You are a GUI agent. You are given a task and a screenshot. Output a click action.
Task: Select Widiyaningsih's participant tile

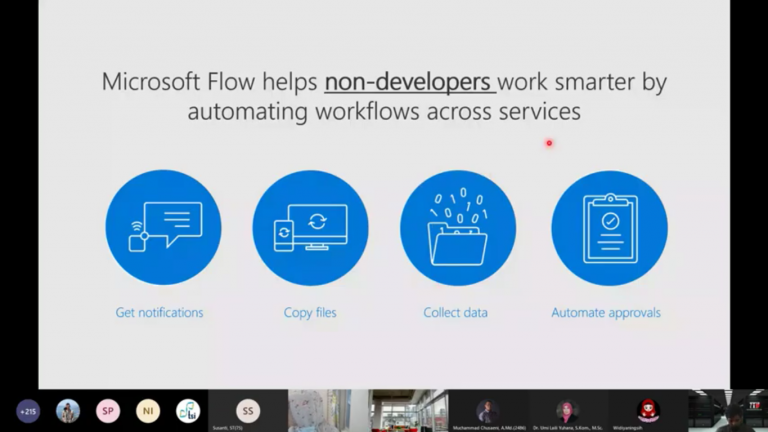[x=648, y=411]
